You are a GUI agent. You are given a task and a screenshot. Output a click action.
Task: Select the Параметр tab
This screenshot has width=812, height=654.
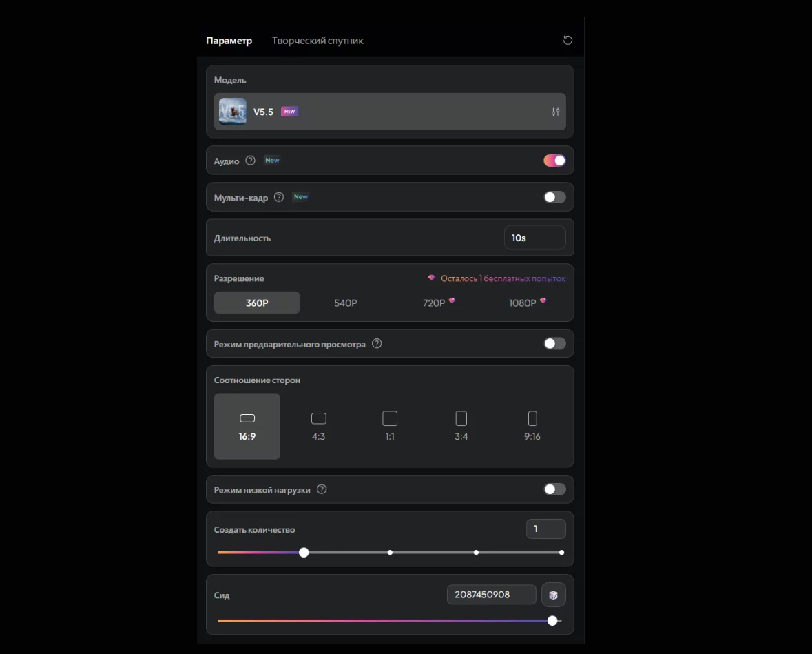pos(229,41)
